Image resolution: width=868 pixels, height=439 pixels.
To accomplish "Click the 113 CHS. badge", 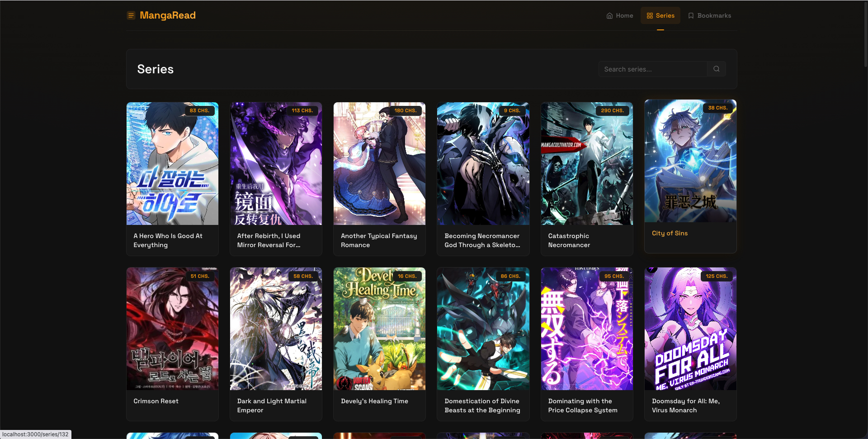I will click(x=302, y=110).
